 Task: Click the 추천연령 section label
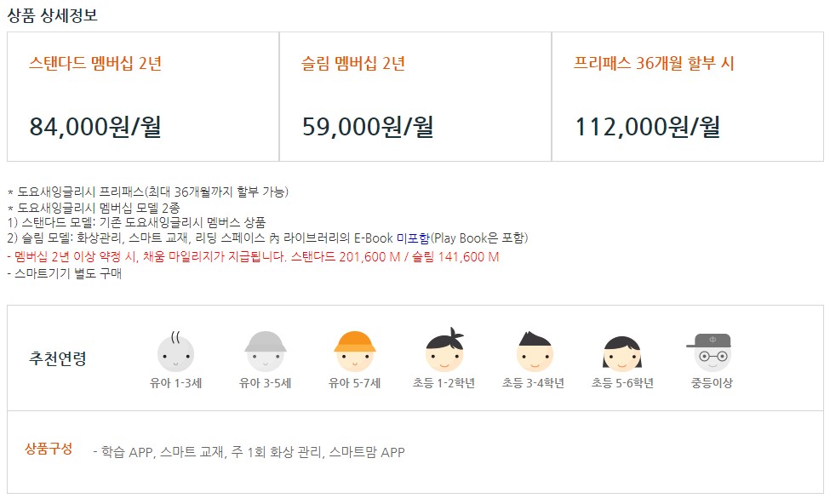(x=58, y=358)
